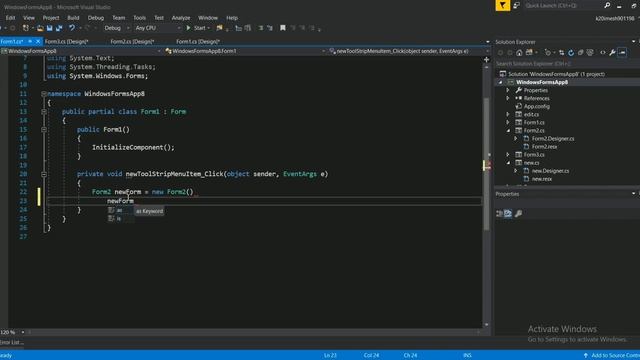Screen dimensions: 640x360
Task: Click the Open File folder icon
Action: (x=40, y=28)
